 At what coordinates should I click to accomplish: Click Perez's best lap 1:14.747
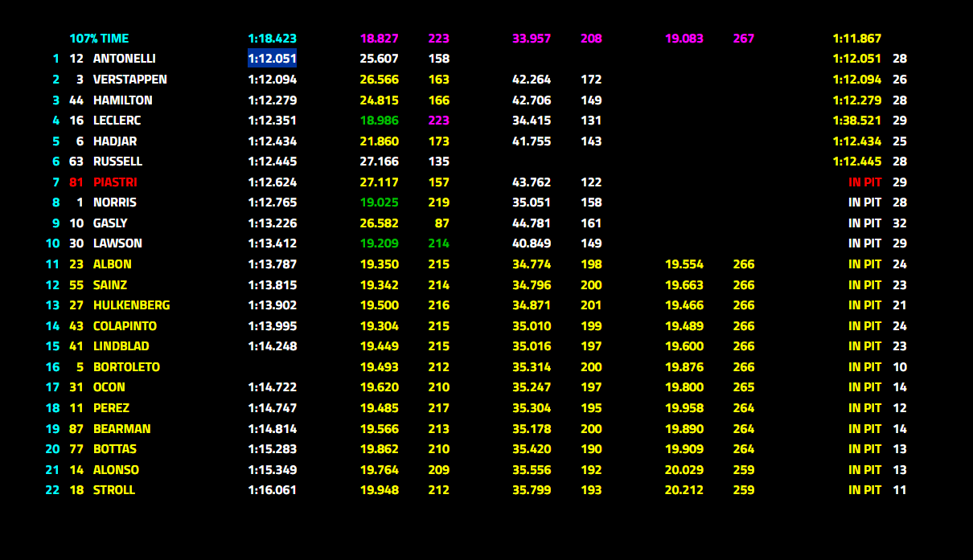[x=273, y=408]
